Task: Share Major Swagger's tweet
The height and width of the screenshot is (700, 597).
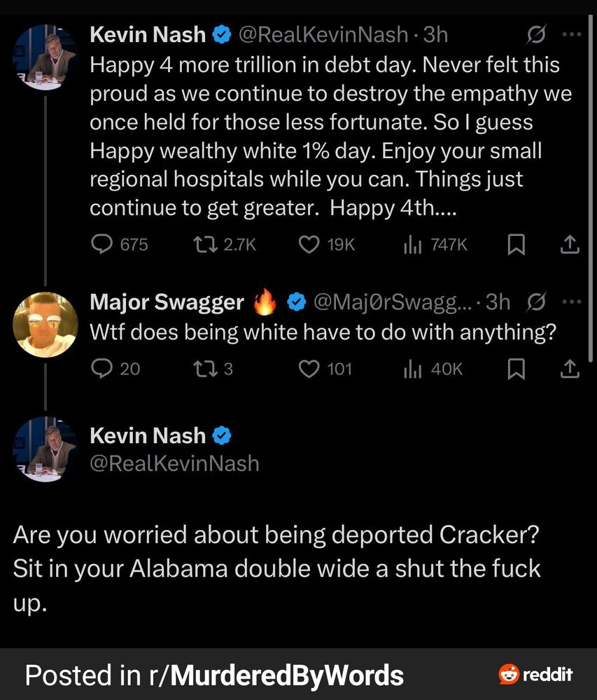Action: (570, 368)
